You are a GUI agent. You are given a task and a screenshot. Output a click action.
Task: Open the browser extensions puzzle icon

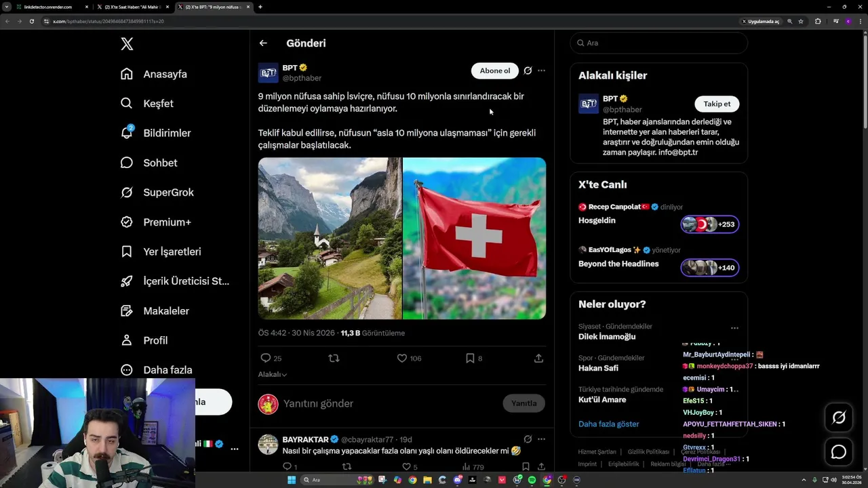pyautogui.click(x=818, y=21)
